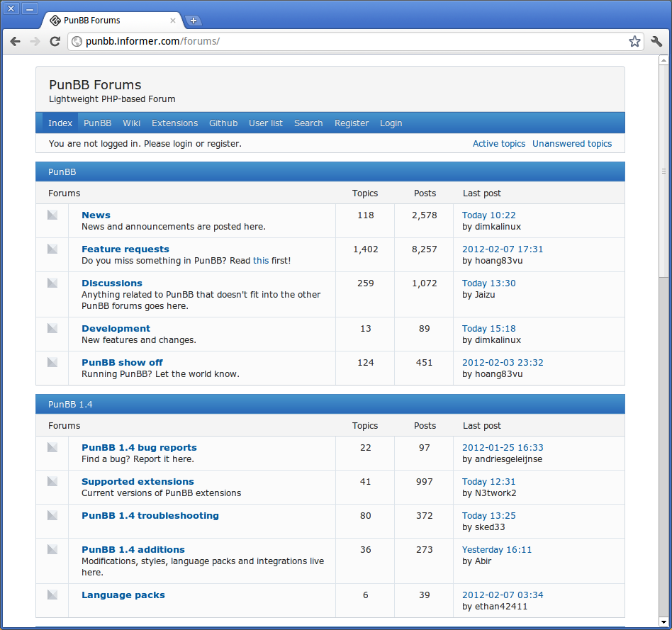Click the Language packs forum status icon
Image resolution: width=672 pixels, height=630 pixels.
pyautogui.click(x=52, y=595)
